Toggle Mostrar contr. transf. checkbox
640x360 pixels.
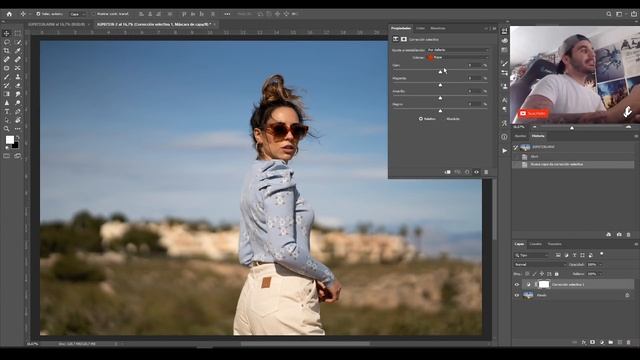point(93,14)
